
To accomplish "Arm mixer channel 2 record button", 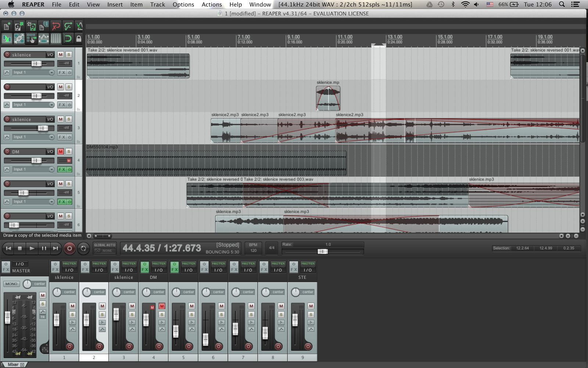I will click(99, 346).
